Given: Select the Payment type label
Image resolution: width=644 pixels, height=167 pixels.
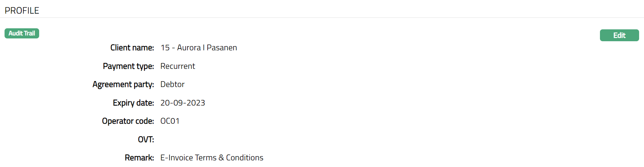Looking at the screenshot, I should click(128, 66).
